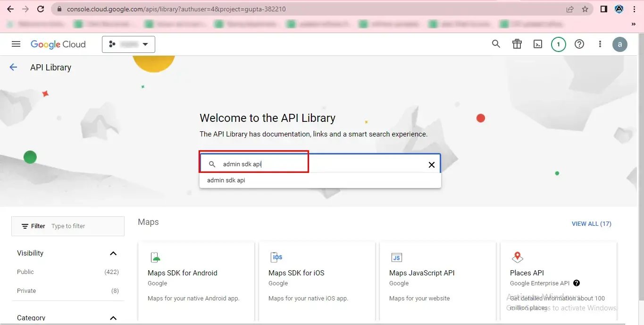Open the Google Cloud navigation hamburger menu

click(16, 44)
